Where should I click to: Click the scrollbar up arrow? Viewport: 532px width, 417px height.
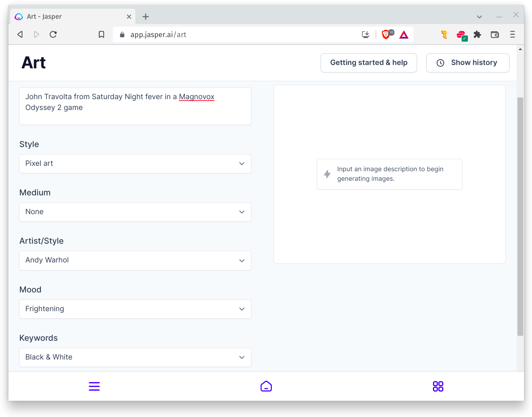tap(520, 49)
